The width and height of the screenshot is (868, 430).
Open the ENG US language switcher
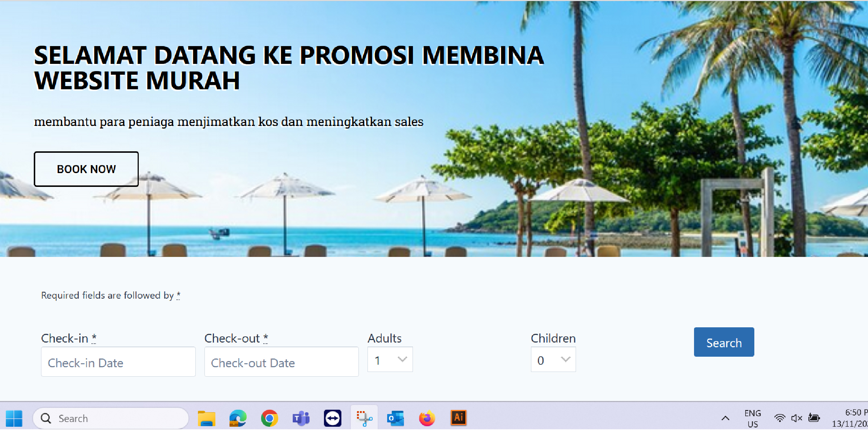click(x=753, y=418)
